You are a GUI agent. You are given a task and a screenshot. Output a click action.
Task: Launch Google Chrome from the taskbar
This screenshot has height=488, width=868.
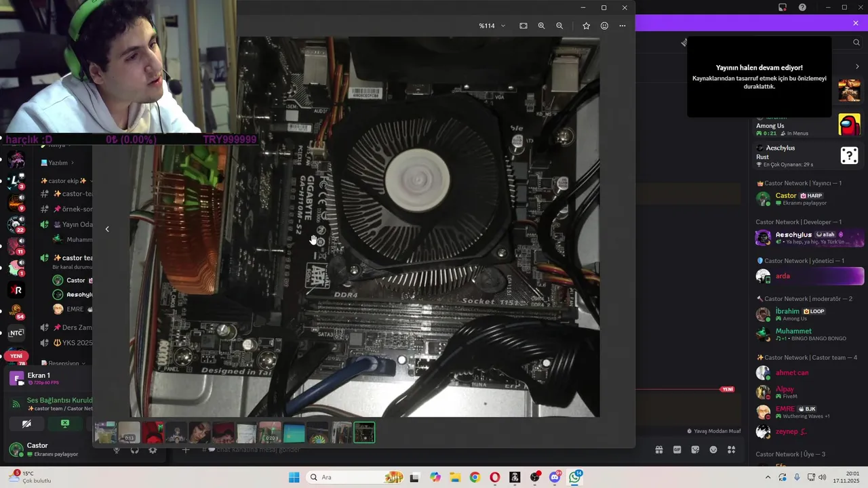click(x=475, y=477)
